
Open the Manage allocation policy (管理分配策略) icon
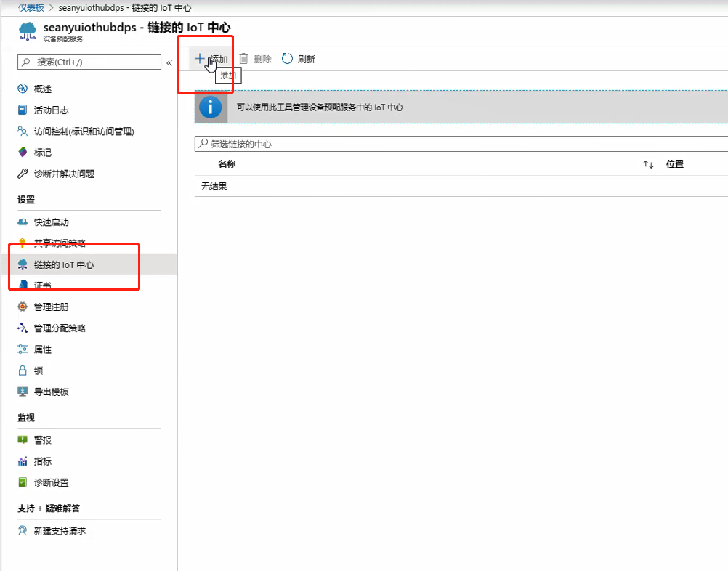coord(23,328)
